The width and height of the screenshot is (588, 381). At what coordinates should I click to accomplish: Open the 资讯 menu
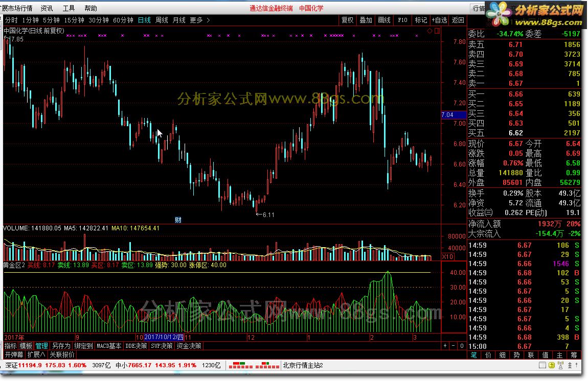point(47,8)
